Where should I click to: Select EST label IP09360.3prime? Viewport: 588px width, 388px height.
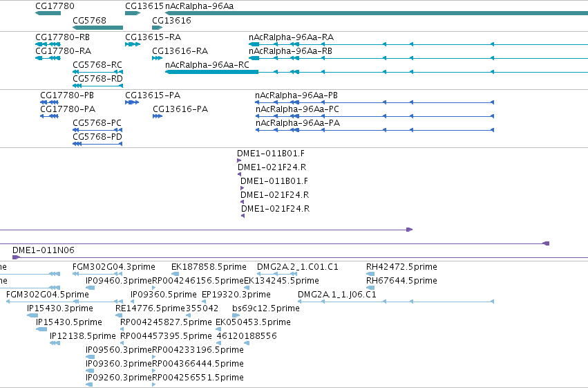point(119,364)
